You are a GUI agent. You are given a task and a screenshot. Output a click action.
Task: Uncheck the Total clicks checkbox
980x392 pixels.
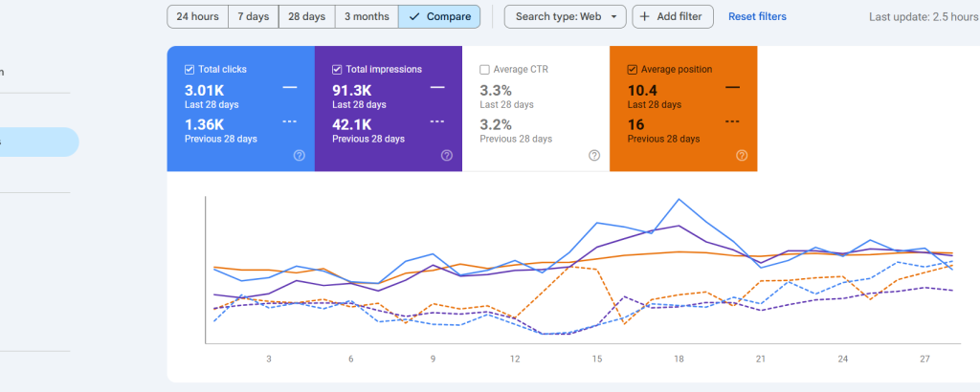pyautogui.click(x=189, y=70)
